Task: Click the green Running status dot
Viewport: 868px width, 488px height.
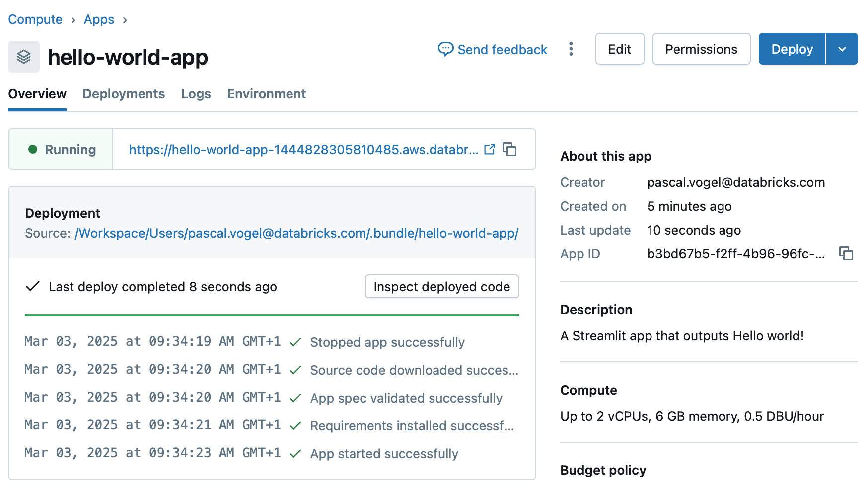Action: click(x=33, y=149)
